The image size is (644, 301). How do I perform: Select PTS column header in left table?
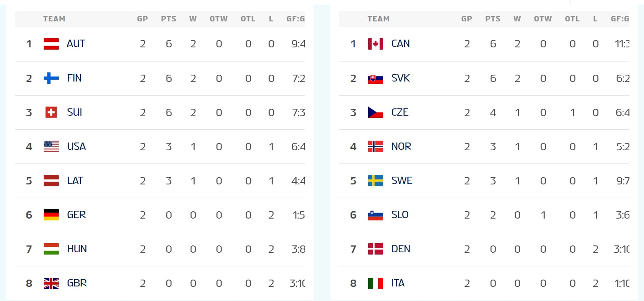tap(168, 19)
